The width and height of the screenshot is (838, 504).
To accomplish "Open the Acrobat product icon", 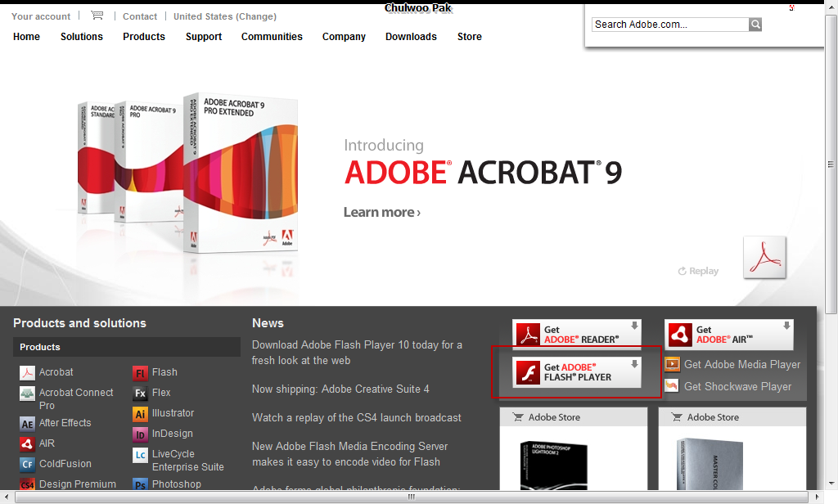I will [x=27, y=372].
